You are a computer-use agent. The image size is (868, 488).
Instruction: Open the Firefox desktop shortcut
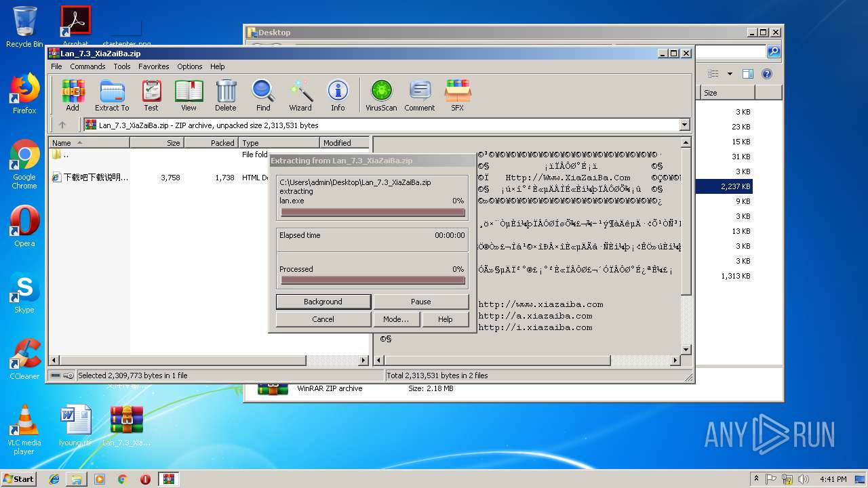[x=24, y=94]
